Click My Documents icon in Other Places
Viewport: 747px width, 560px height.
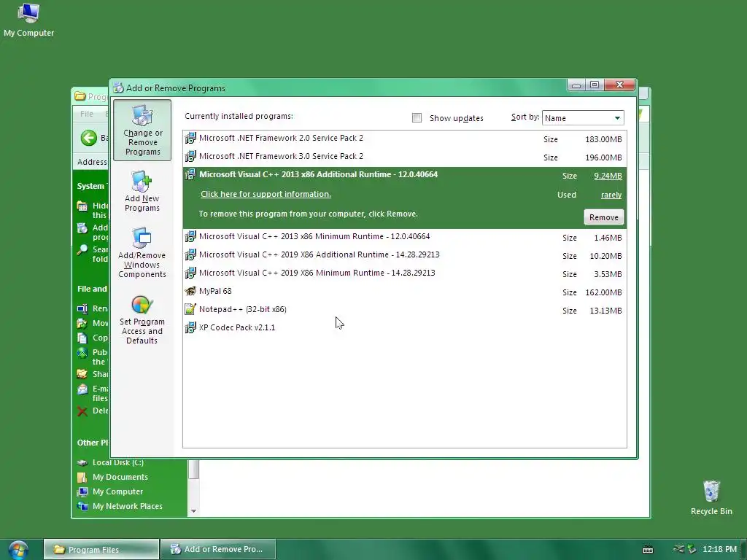pyautogui.click(x=82, y=477)
